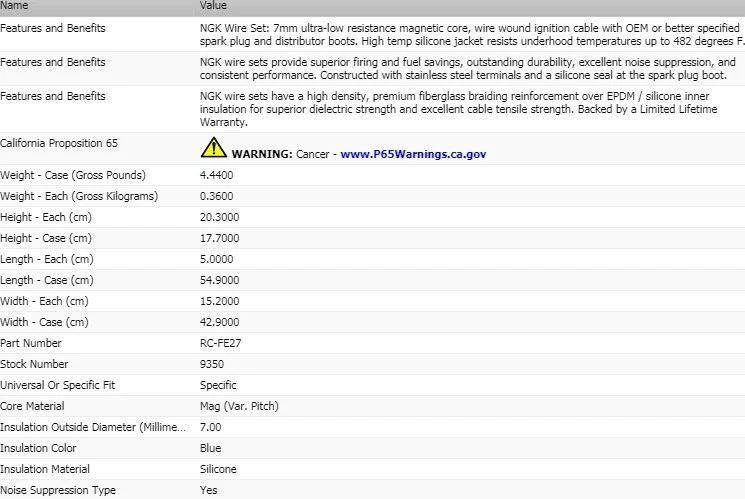
Task: Click the California Proposition 65 label
Action: pos(59,143)
